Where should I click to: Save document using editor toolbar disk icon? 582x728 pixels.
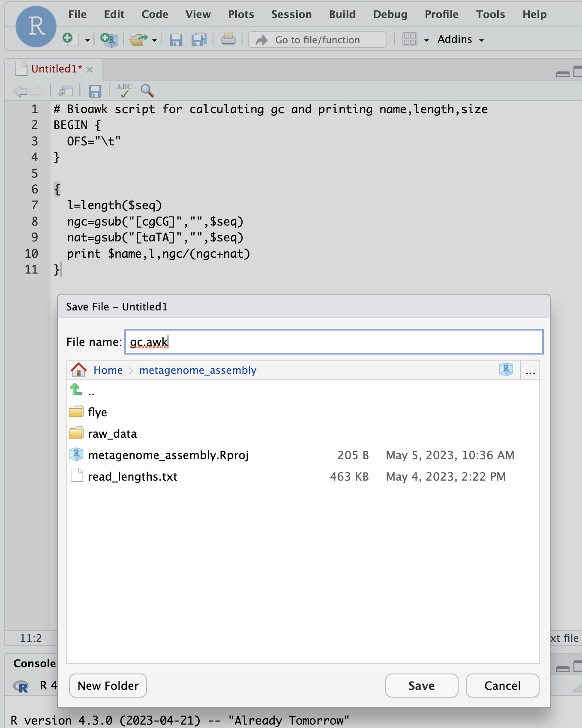coord(95,91)
